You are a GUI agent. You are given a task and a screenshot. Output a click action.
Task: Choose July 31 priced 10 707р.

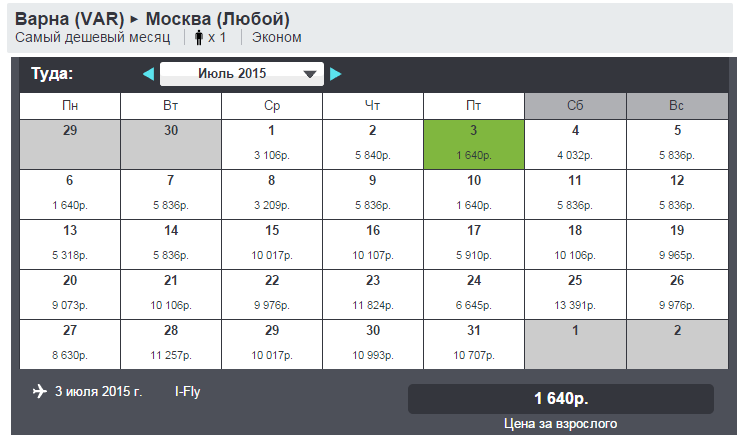[x=474, y=345]
